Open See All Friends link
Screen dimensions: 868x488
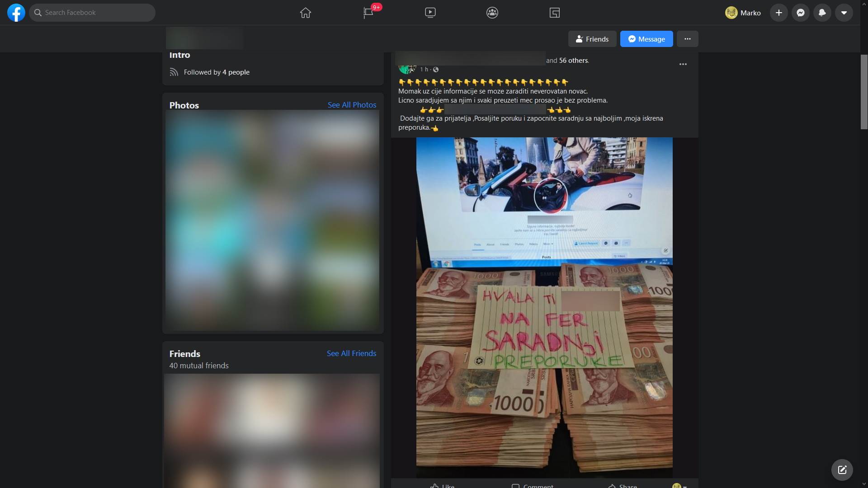351,353
